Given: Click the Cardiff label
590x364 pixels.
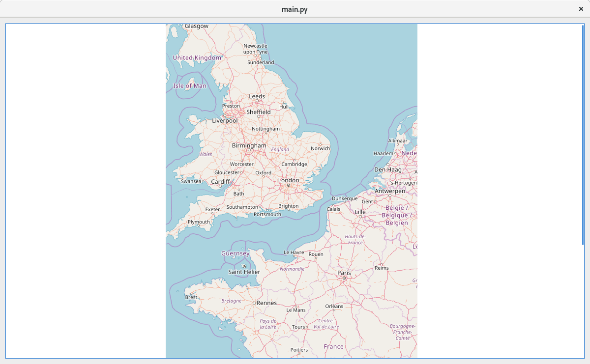Looking at the screenshot, I should pos(220,182).
